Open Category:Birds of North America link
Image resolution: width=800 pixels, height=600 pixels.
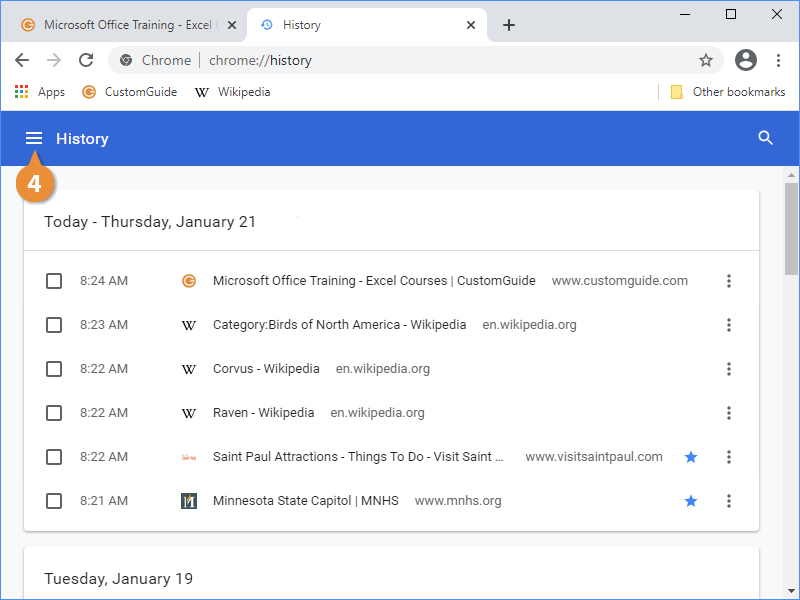[339, 325]
